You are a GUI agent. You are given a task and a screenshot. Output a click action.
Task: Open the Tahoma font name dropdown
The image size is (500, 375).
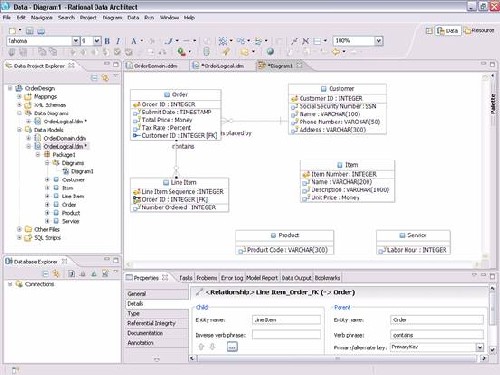pos(76,41)
